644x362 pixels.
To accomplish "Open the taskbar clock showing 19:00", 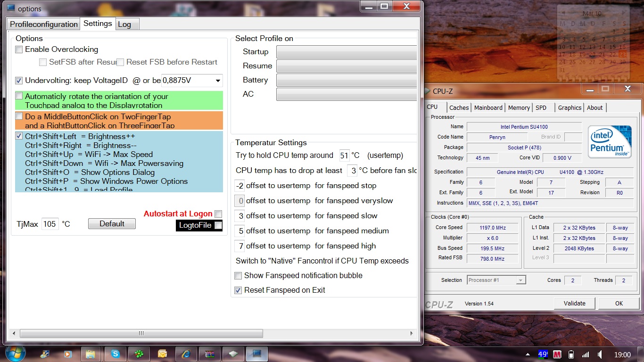I will [622, 354].
